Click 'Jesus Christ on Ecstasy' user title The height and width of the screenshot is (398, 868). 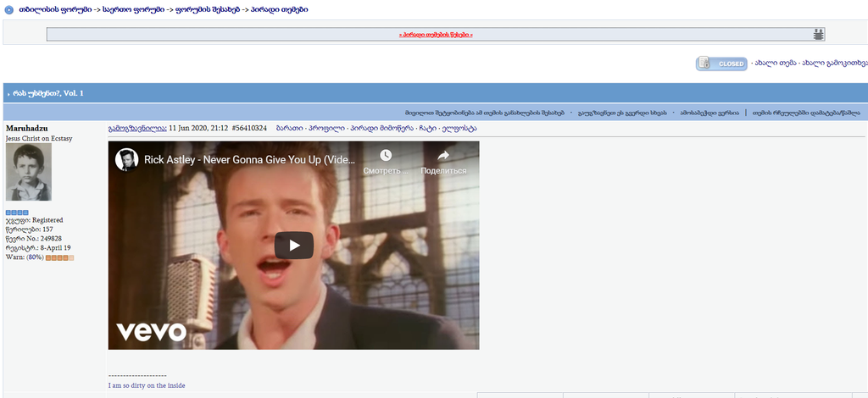coord(39,138)
